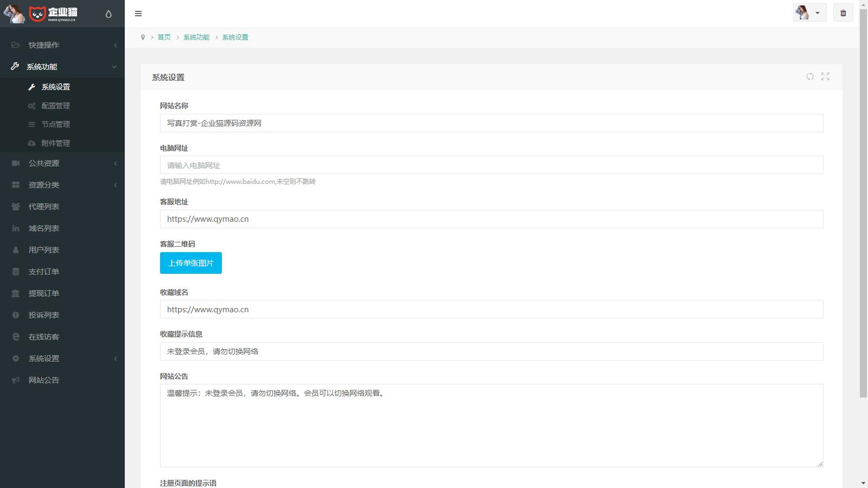Click the 上传单张图片 upload button
The width and height of the screenshot is (868, 488).
[x=190, y=263]
